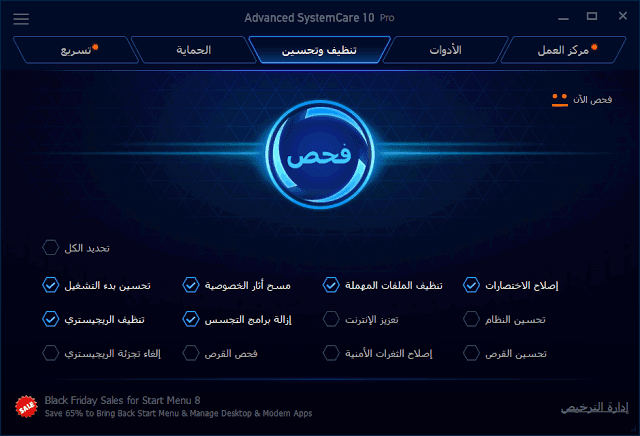The image size is (640, 436).
Task: Go to the مركز العمل tab
Action: pos(564,49)
